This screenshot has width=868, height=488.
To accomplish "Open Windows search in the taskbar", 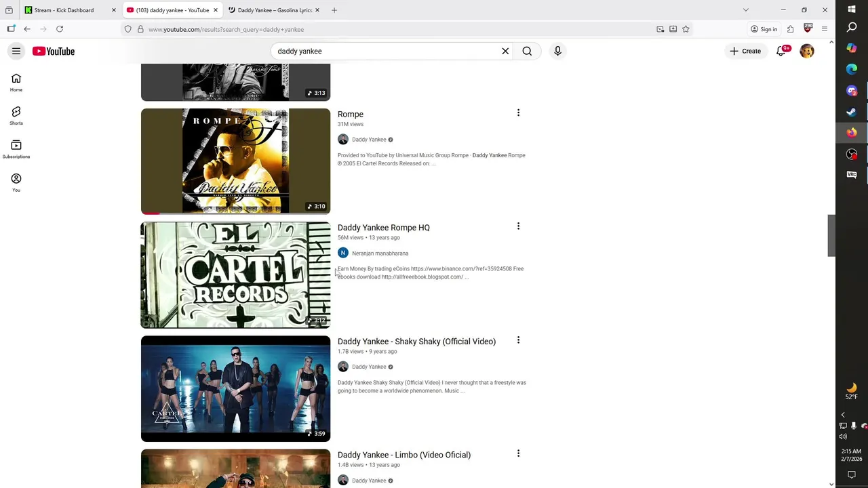I will coord(852,27).
